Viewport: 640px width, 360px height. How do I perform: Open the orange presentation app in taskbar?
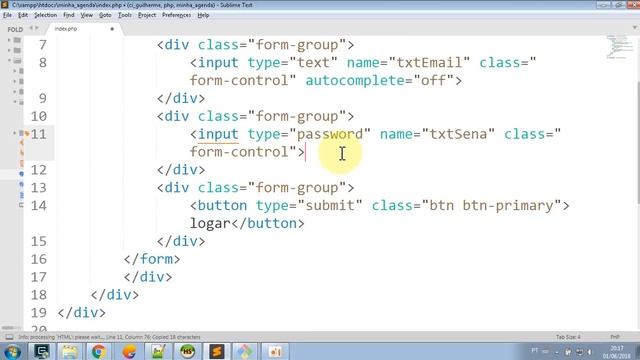pos(275,352)
